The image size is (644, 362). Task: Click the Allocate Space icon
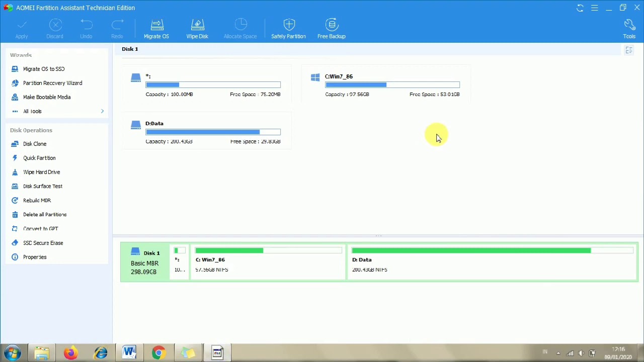[241, 25]
